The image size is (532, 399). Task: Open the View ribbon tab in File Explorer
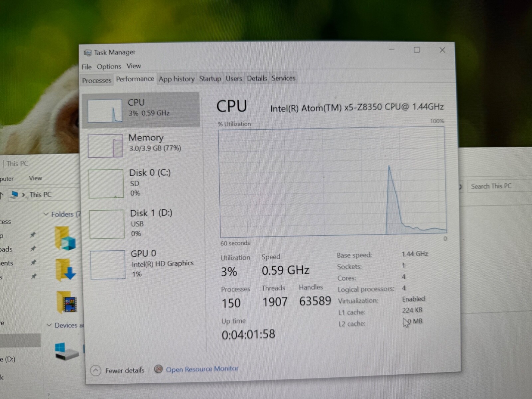coord(35,178)
